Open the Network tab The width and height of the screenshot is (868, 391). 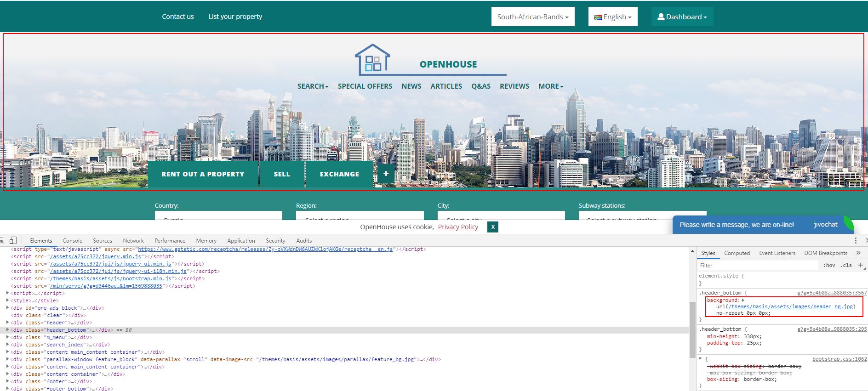coord(133,240)
